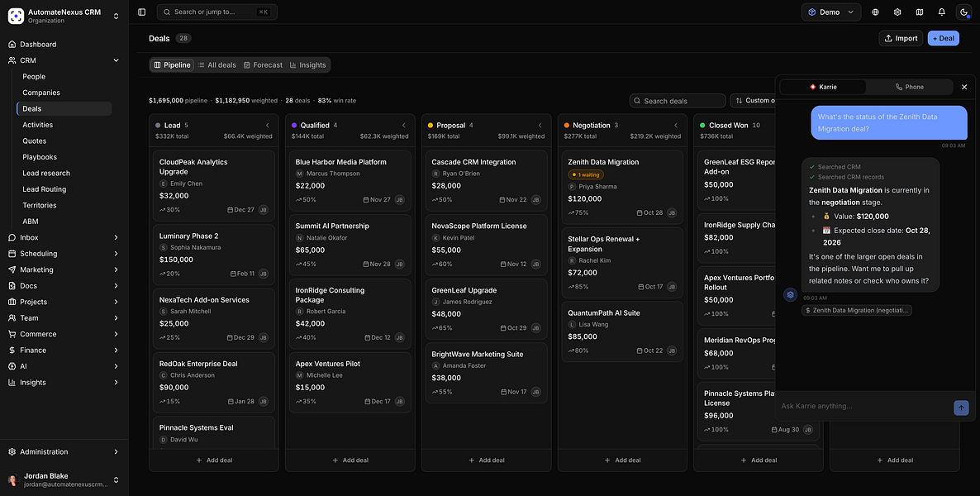This screenshot has width=980, height=496.
Task: Collapse the CRM section chevron
Action: (x=116, y=60)
